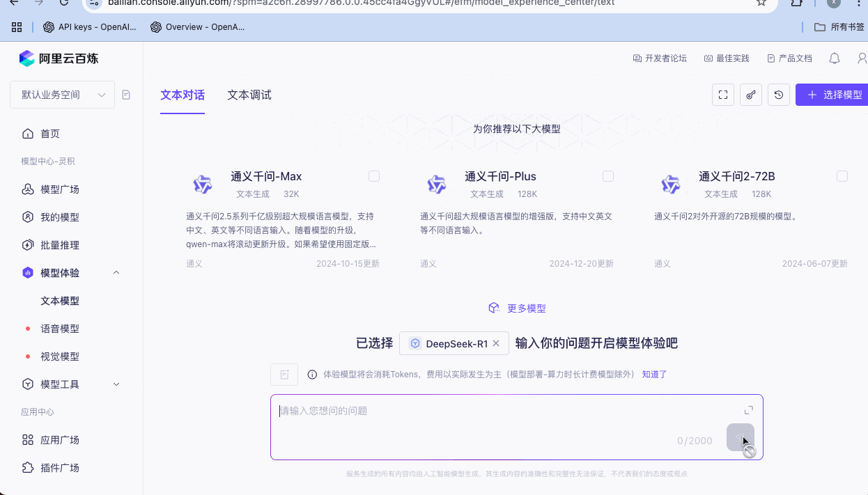Go forward with the browser arrow

coord(39,3)
